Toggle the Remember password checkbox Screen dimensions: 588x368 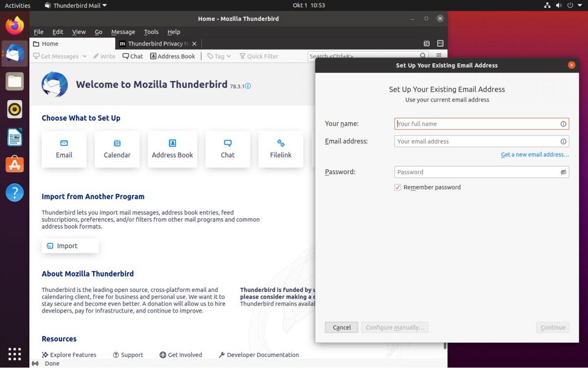point(398,187)
